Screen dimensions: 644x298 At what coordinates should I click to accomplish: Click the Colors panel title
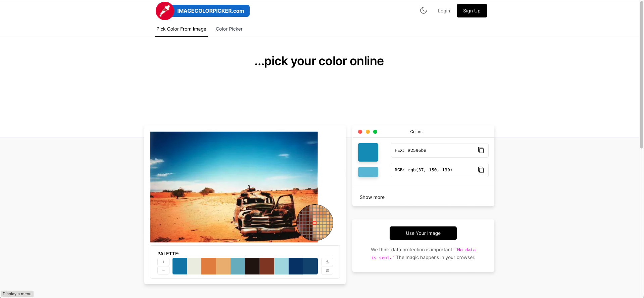coord(416,132)
